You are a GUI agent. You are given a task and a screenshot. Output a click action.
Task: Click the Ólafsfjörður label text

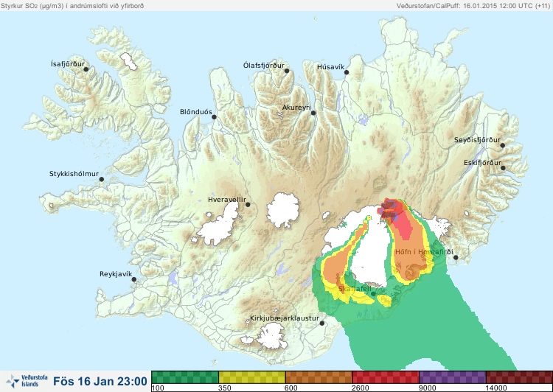264,66
